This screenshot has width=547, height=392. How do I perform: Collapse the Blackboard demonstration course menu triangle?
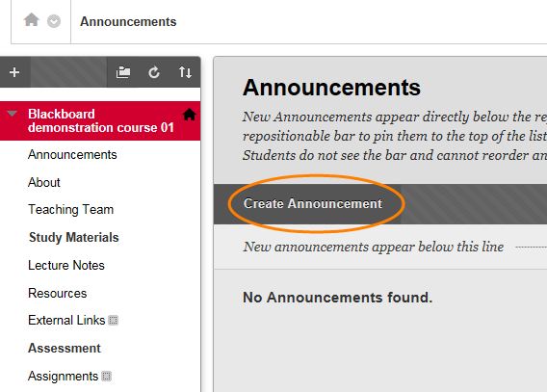(13, 114)
